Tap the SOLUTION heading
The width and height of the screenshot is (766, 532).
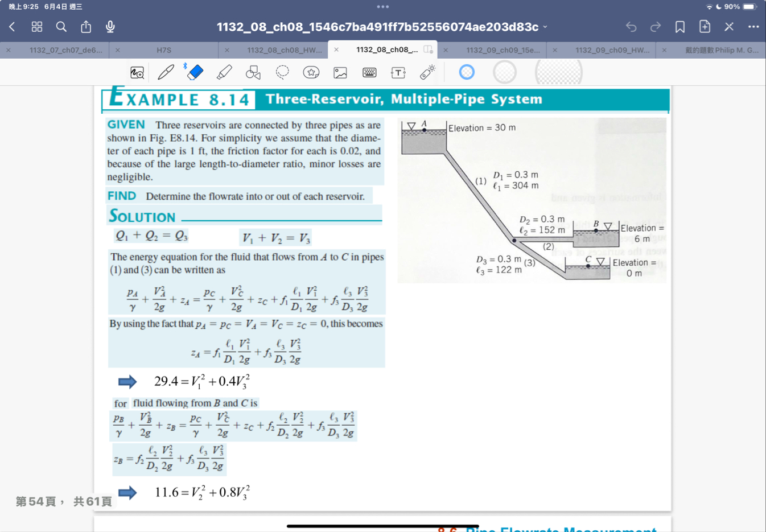pos(142,216)
